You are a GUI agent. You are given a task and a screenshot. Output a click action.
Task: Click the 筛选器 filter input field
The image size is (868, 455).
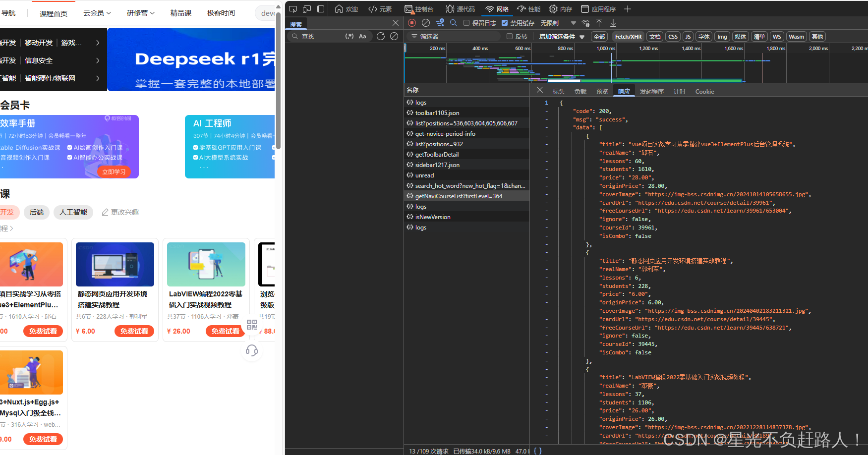tap(454, 36)
